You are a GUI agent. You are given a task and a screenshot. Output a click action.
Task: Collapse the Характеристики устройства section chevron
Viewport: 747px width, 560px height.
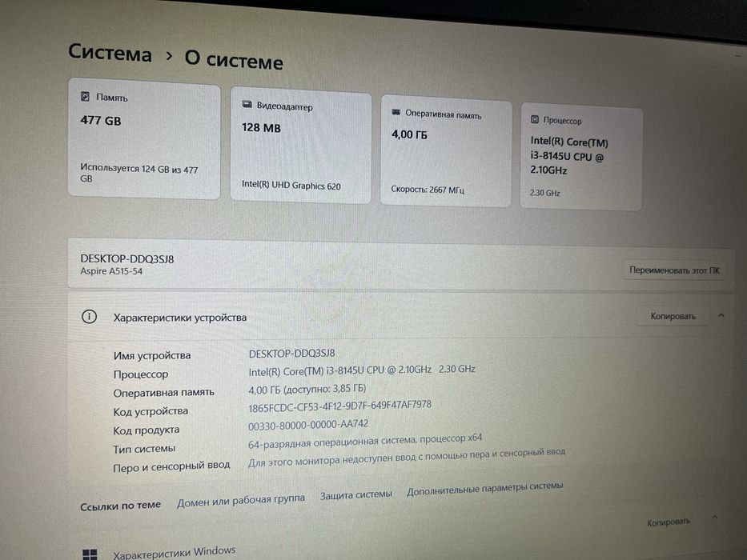(721, 315)
